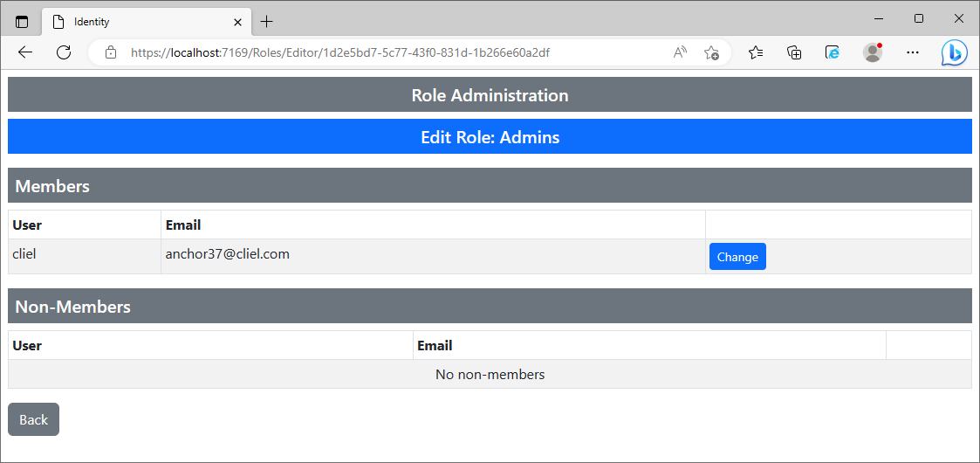Go back using the browser back arrow
The height and width of the screenshot is (463, 980).
click(25, 52)
